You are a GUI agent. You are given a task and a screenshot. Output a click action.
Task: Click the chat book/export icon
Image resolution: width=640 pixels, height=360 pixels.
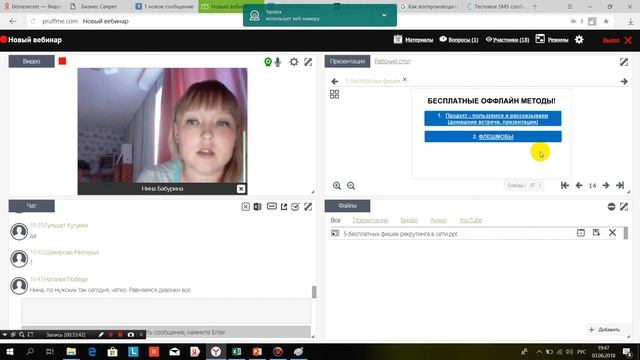(258, 207)
